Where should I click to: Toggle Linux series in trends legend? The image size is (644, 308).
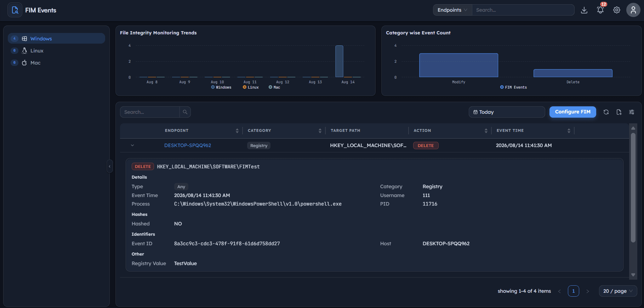click(x=251, y=87)
